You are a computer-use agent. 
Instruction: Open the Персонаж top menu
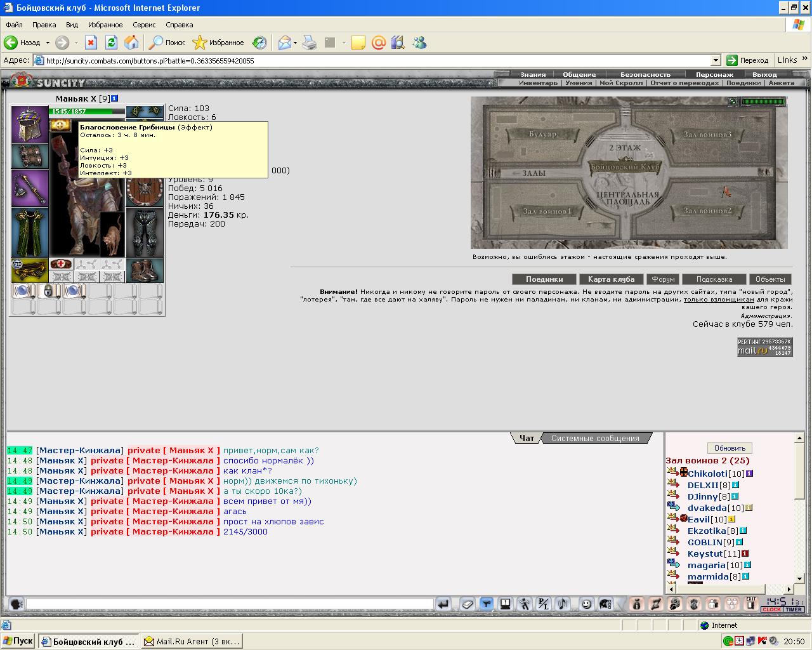click(x=714, y=74)
